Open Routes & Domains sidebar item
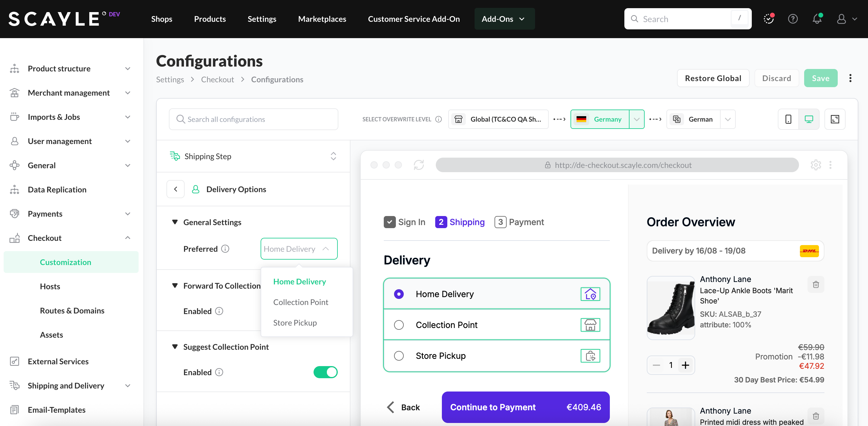This screenshot has width=868, height=426. [72, 310]
